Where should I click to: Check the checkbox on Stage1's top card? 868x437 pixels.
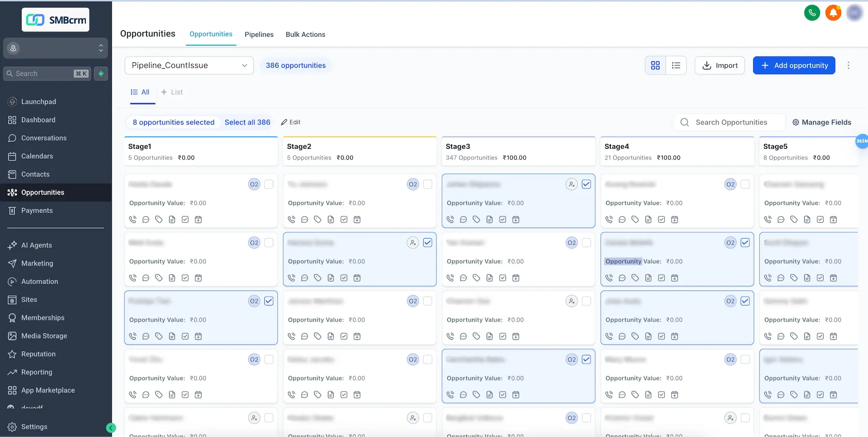(x=269, y=184)
